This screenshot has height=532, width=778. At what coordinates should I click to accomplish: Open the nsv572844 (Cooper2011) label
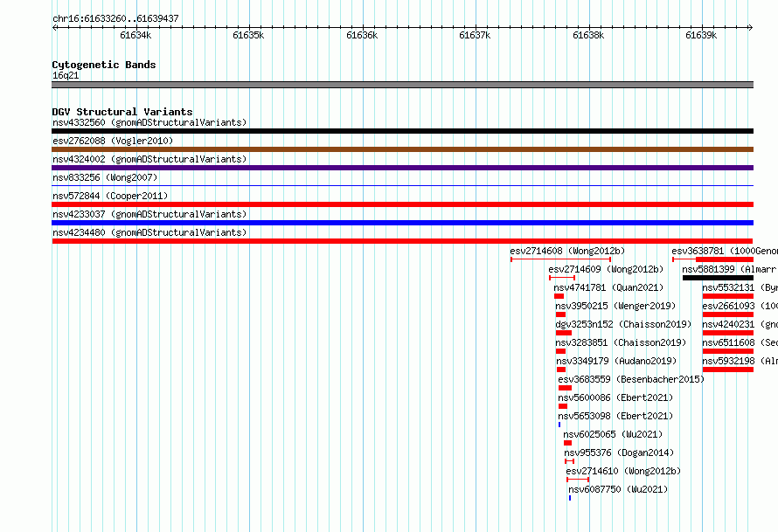coord(110,196)
